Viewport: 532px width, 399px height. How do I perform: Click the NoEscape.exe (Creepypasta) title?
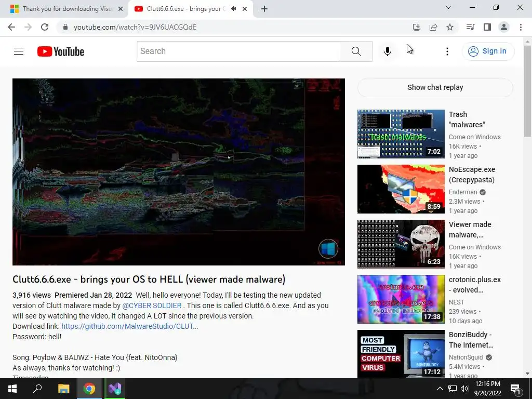(x=472, y=175)
